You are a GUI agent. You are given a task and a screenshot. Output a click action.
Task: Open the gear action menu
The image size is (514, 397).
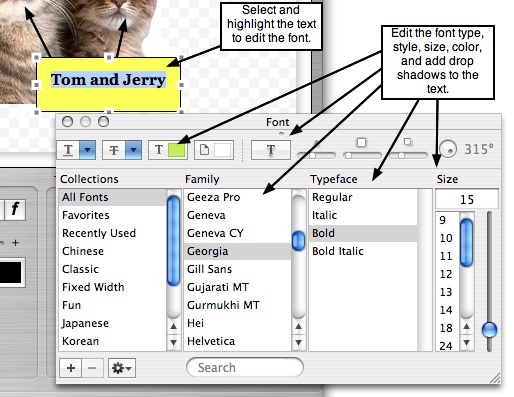pyautogui.click(x=122, y=368)
